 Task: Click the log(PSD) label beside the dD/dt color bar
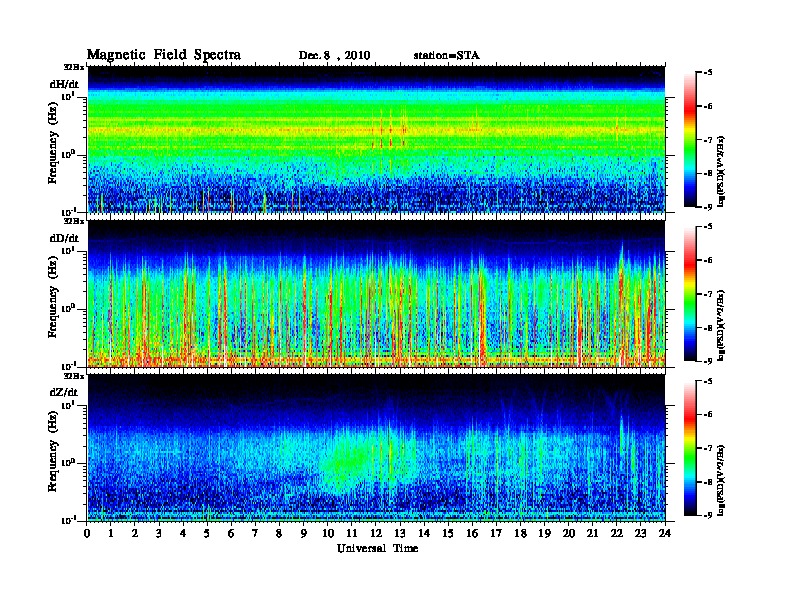tap(722, 325)
